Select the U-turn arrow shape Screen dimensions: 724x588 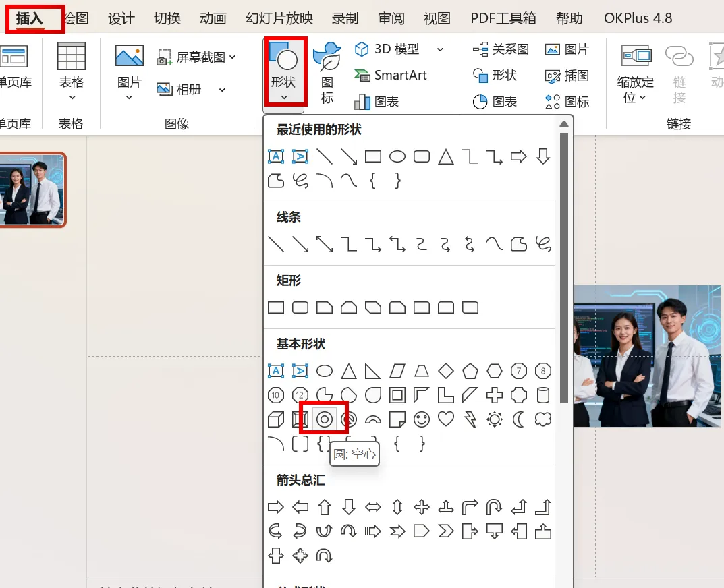(495, 507)
